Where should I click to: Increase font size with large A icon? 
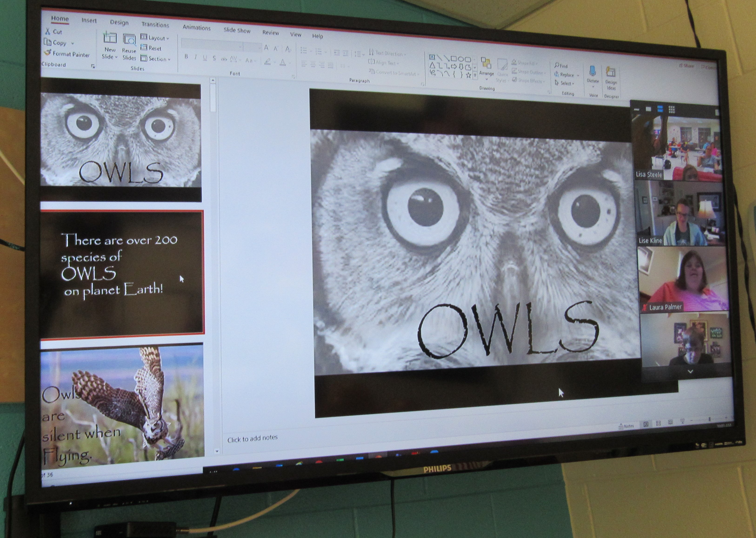click(266, 48)
